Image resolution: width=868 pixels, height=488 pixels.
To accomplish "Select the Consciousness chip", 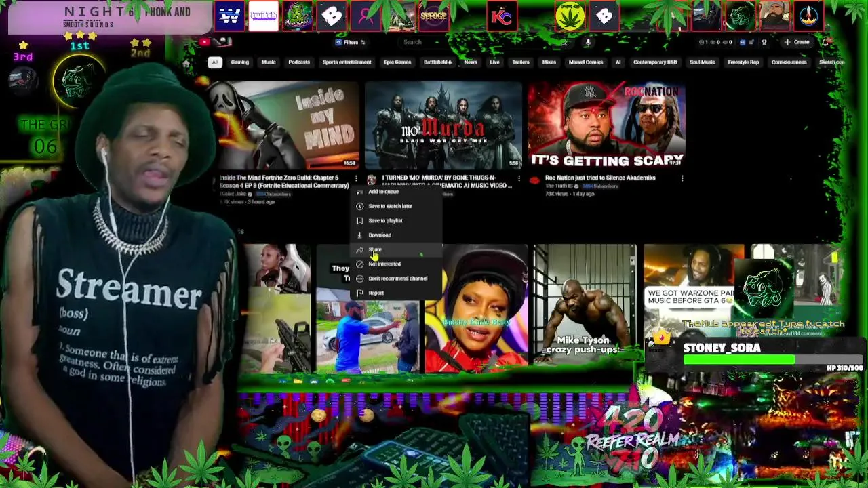I will coord(789,62).
